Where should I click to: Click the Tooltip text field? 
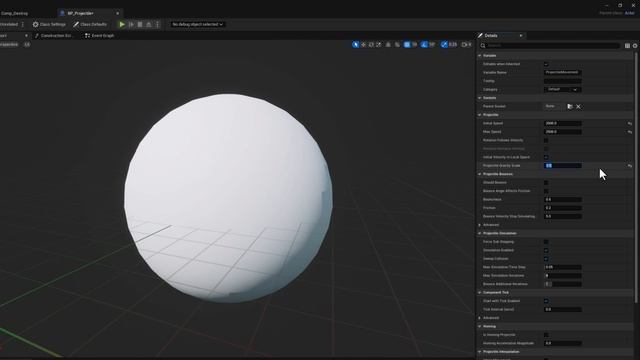[563, 81]
